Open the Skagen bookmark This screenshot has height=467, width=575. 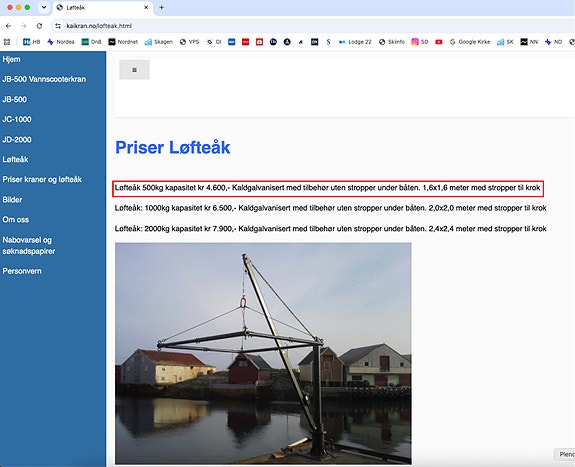pos(159,42)
